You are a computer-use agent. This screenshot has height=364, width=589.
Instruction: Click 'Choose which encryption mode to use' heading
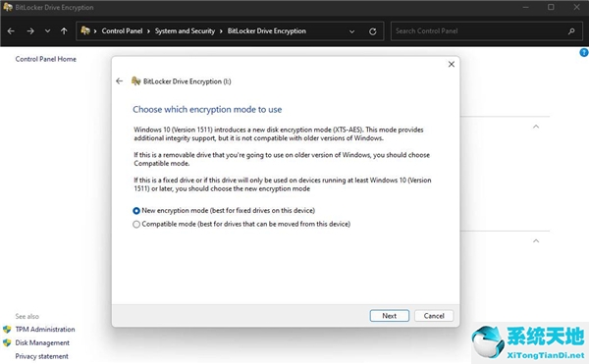tap(207, 110)
